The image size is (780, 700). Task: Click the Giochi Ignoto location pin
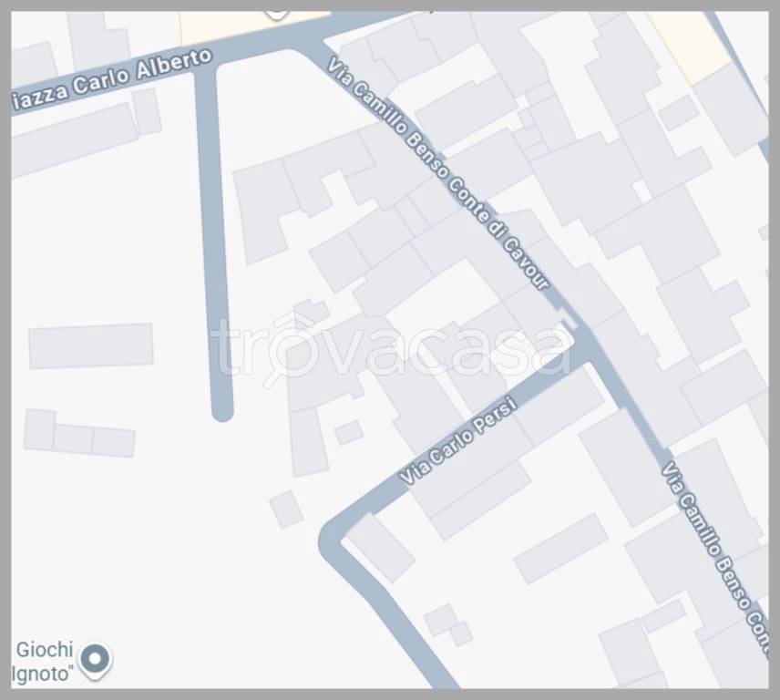point(95,660)
